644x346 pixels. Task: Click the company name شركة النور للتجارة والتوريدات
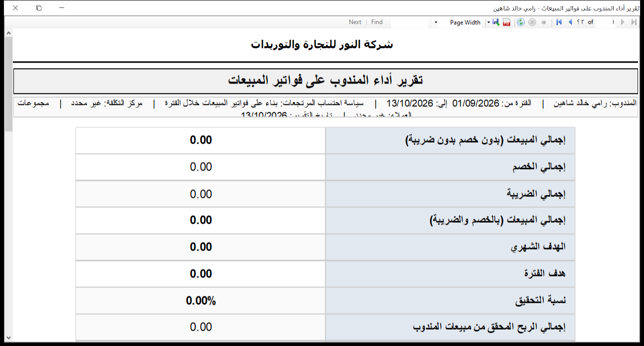click(x=322, y=44)
